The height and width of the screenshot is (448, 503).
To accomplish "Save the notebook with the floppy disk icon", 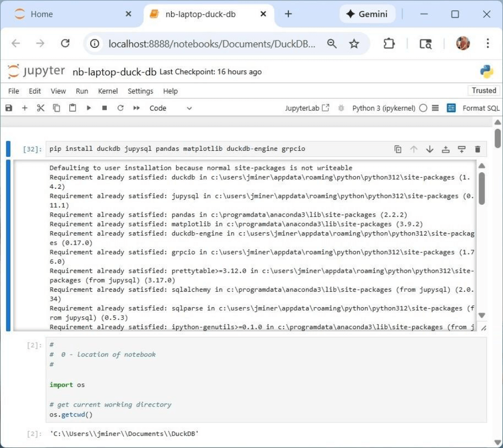I will click(8, 108).
